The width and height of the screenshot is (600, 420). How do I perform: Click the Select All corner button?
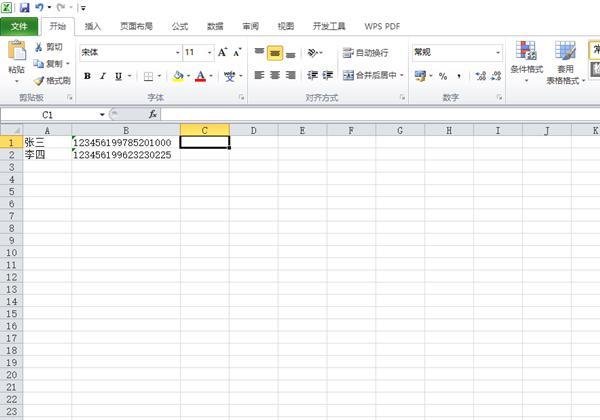coord(11,130)
